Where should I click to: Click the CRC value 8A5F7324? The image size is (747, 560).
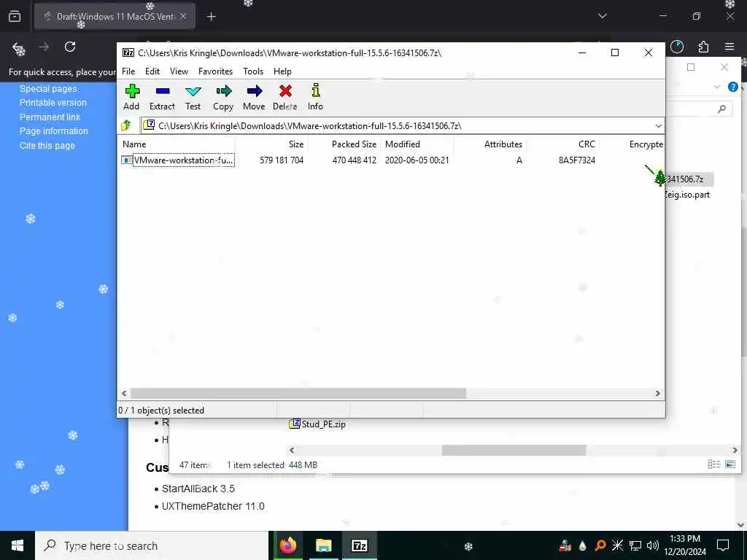click(x=577, y=160)
